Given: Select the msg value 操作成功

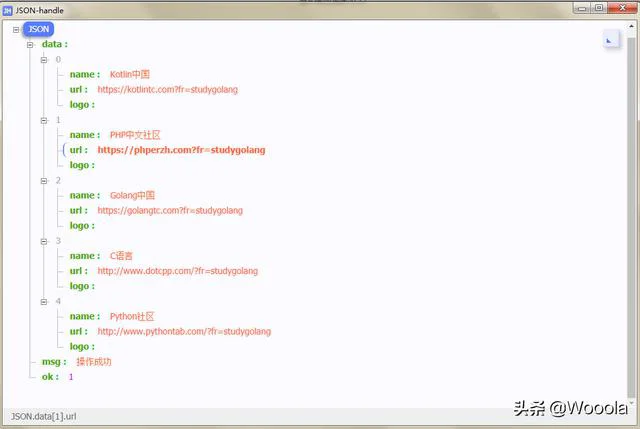Looking at the screenshot, I should tap(93, 361).
